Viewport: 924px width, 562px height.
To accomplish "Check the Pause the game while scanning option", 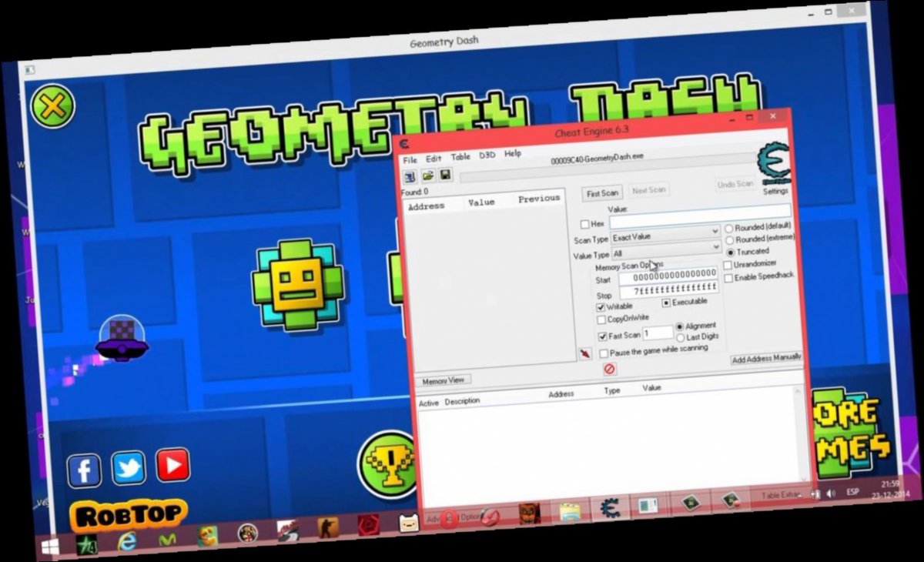I will 604,352.
